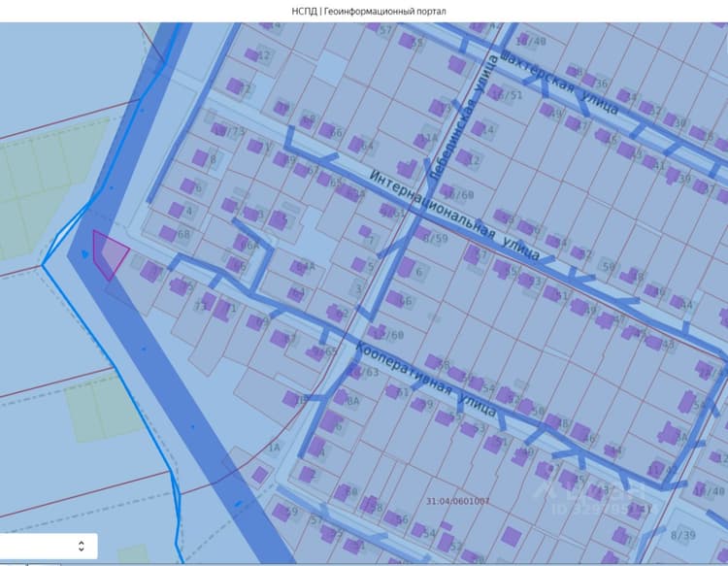Open the dropdown selector with up-down arrows
The height and width of the screenshot is (566, 728).
pyautogui.click(x=49, y=546)
